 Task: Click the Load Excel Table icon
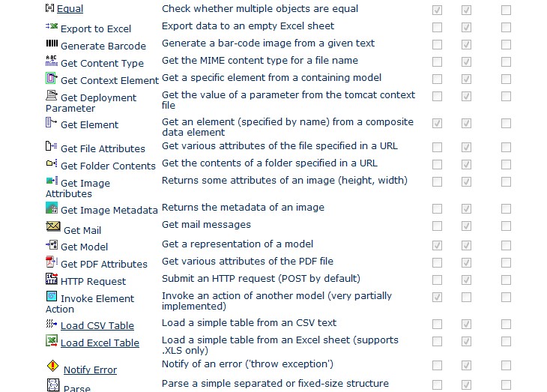click(x=52, y=341)
